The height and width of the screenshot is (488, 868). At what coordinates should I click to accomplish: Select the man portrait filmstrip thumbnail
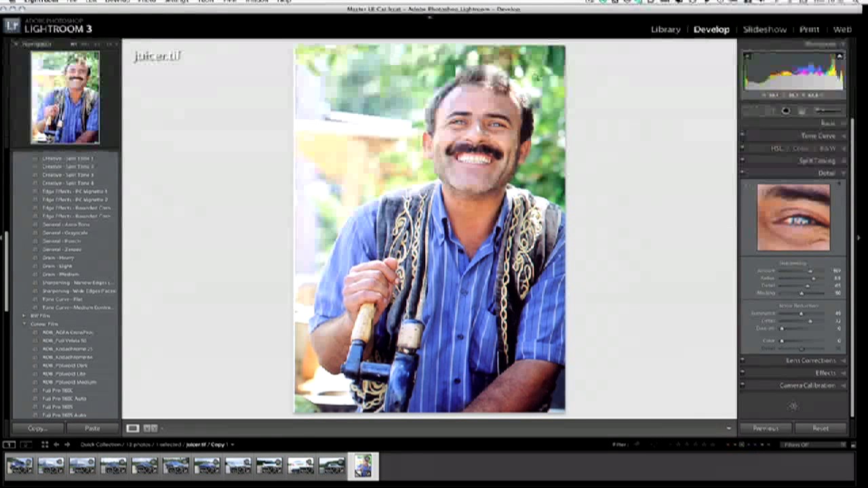pyautogui.click(x=363, y=466)
